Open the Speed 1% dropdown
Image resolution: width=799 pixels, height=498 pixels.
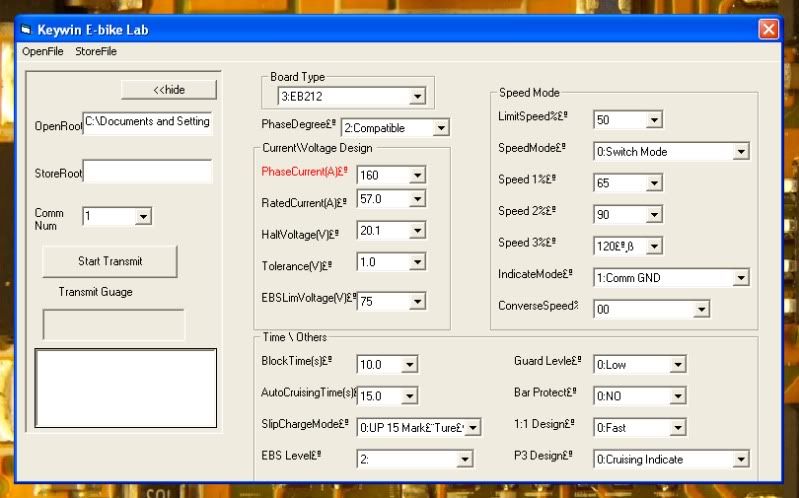click(x=654, y=183)
